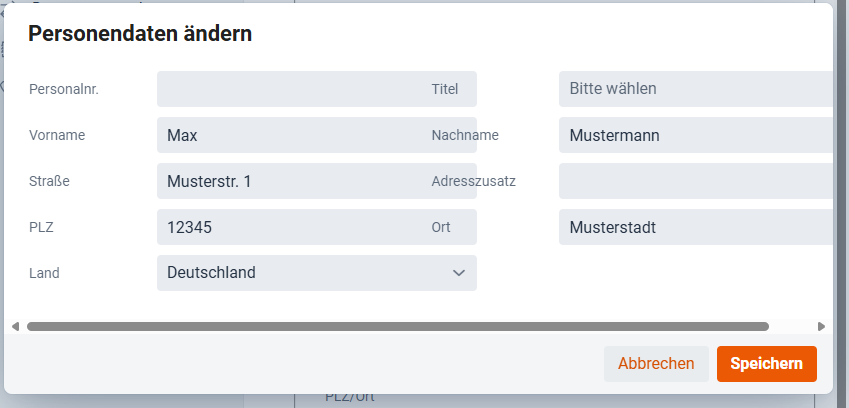Select the Nachname field with Mustermann
This screenshot has width=849, height=408.
tap(695, 135)
